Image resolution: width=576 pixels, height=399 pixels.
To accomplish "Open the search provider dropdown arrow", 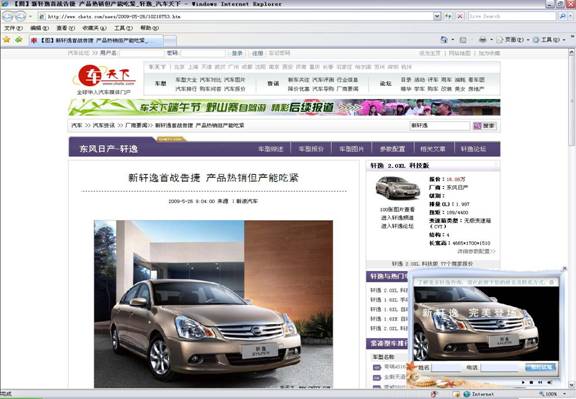I will pos(570,16).
